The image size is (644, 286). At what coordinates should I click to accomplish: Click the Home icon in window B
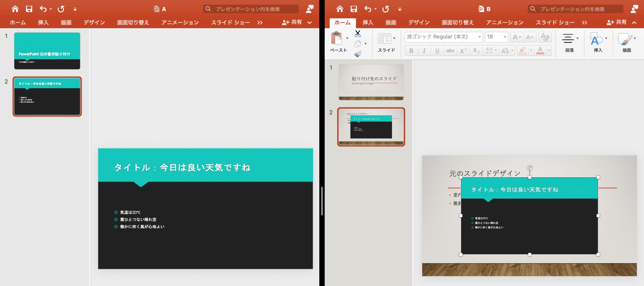click(x=339, y=9)
